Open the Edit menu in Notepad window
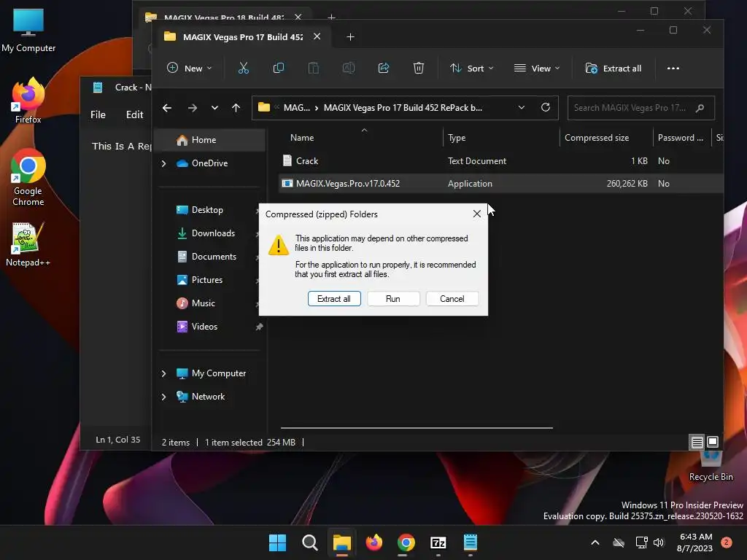 (x=134, y=114)
